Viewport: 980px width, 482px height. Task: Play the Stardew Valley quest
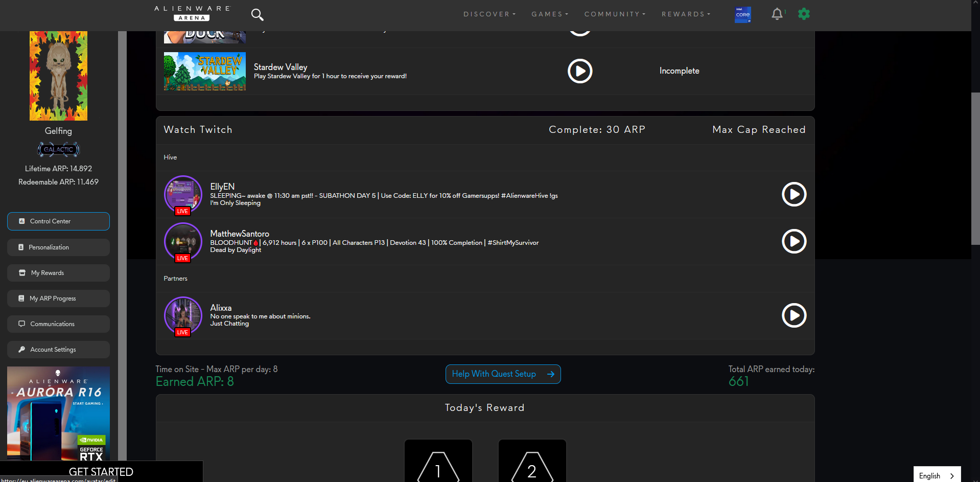[580, 71]
